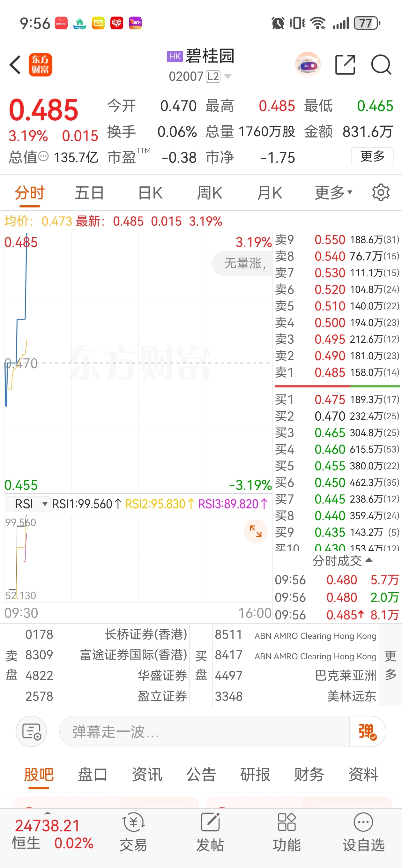The height and width of the screenshot is (868, 402).
Task: Tap the 弹幕走一波 input field
Action: 204,731
